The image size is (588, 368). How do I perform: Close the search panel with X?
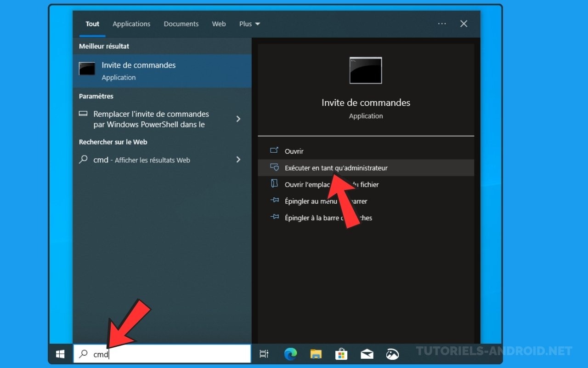click(x=464, y=23)
